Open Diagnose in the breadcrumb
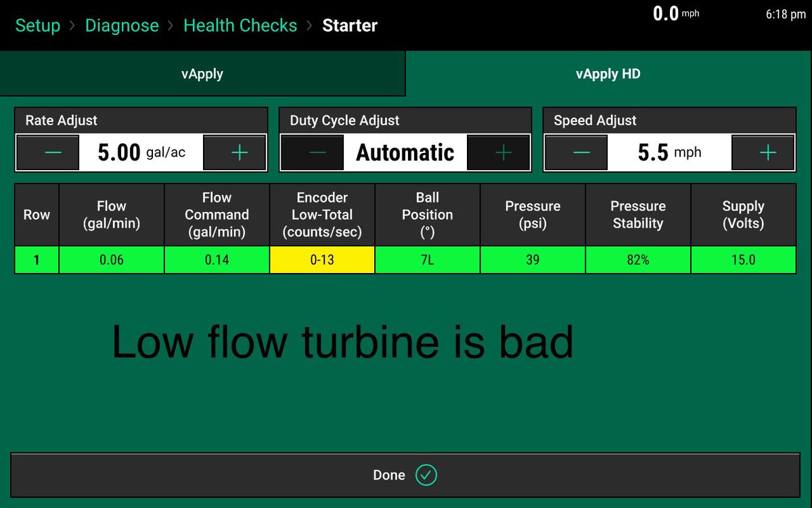Viewport: 812px width, 508px height. pyautogui.click(x=122, y=26)
